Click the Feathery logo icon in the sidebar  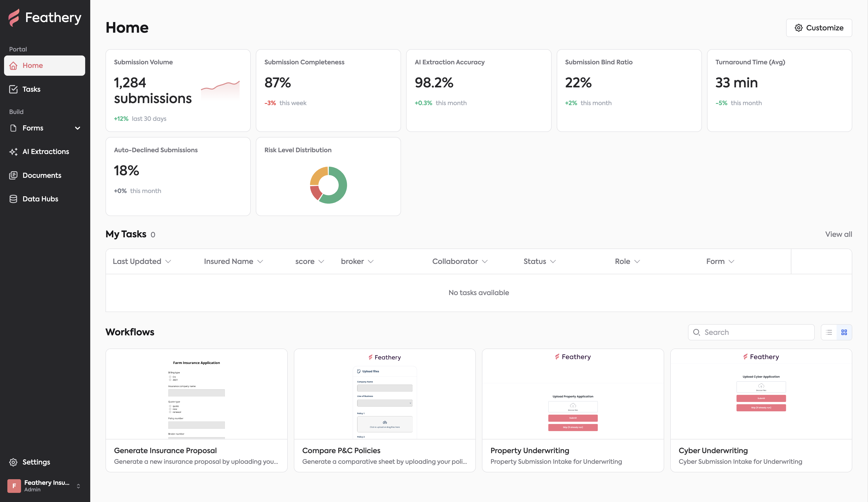click(x=14, y=17)
